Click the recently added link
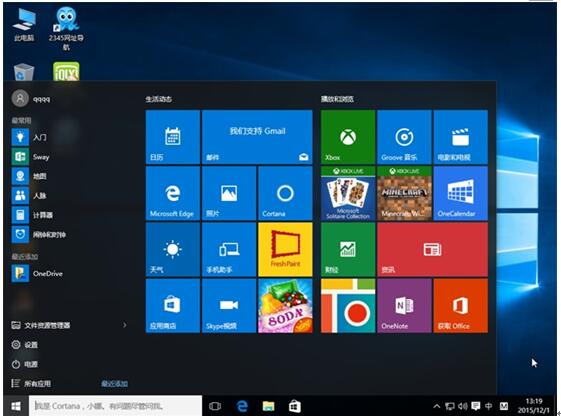Image resolution: width=561 pixels, height=416 pixels. coord(114,383)
